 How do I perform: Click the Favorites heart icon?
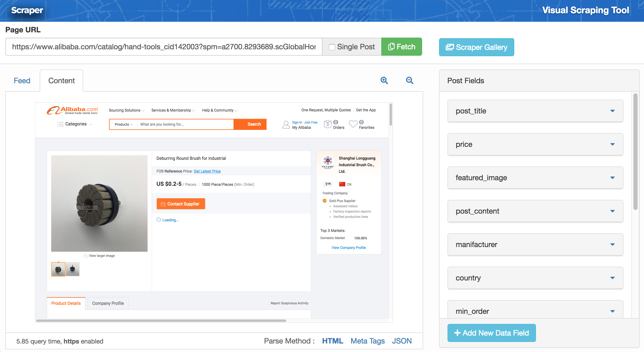(353, 124)
